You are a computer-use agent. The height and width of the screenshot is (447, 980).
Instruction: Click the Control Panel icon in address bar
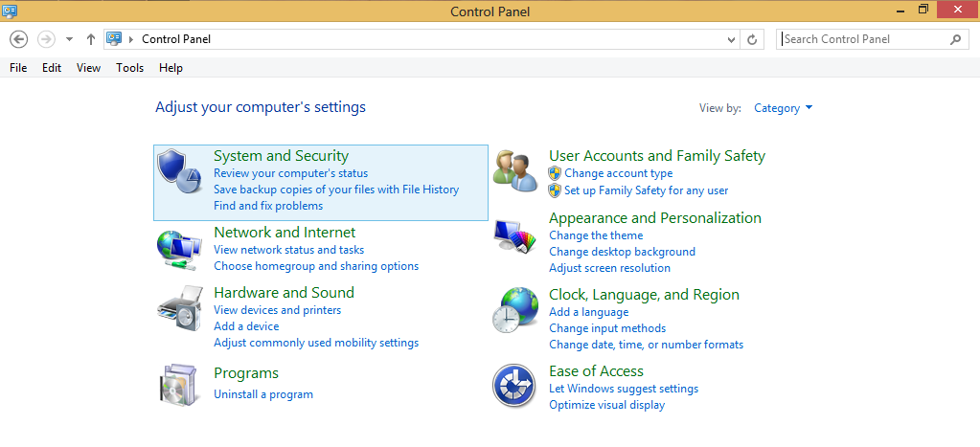[113, 38]
